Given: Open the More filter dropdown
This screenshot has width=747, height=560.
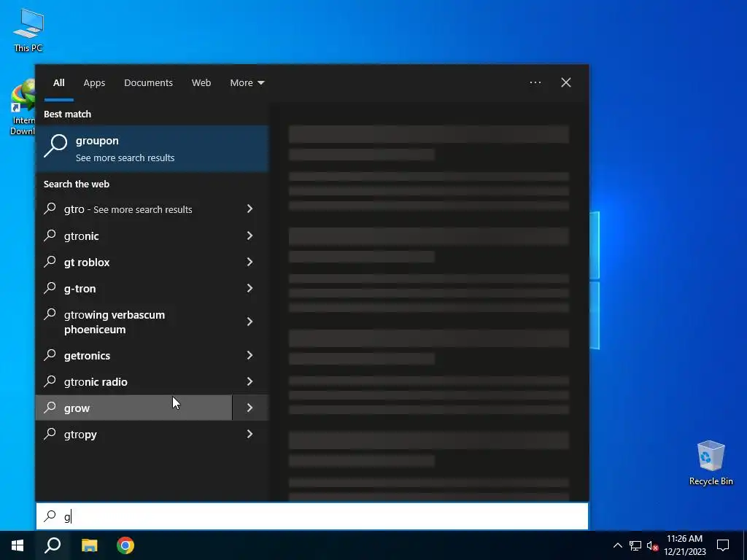Looking at the screenshot, I should (x=247, y=83).
